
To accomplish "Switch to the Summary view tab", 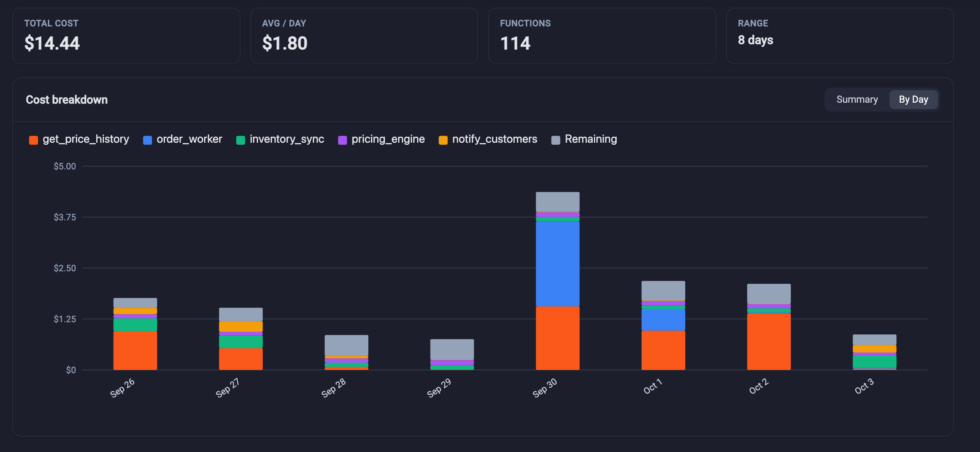I will (x=857, y=99).
